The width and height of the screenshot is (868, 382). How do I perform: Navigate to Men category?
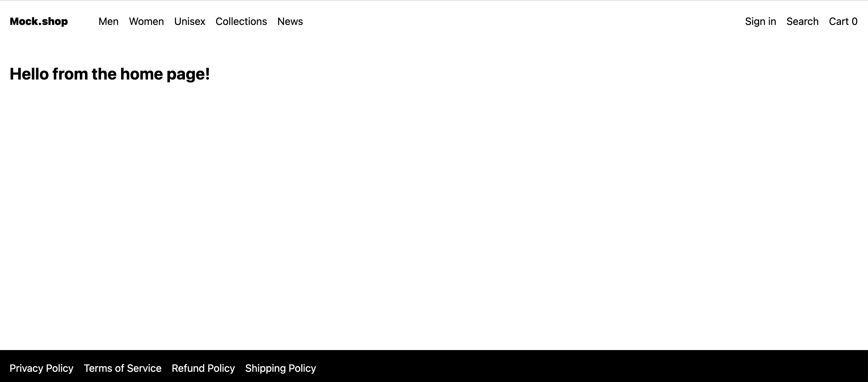[x=108, y=22]
